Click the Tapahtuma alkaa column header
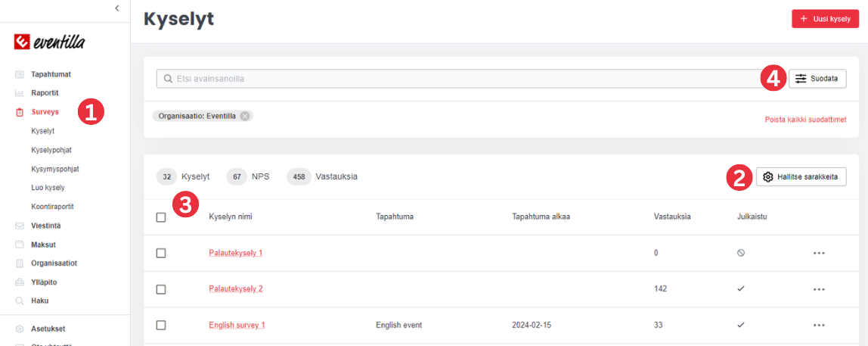868x346 pixels. click(541, 217)
